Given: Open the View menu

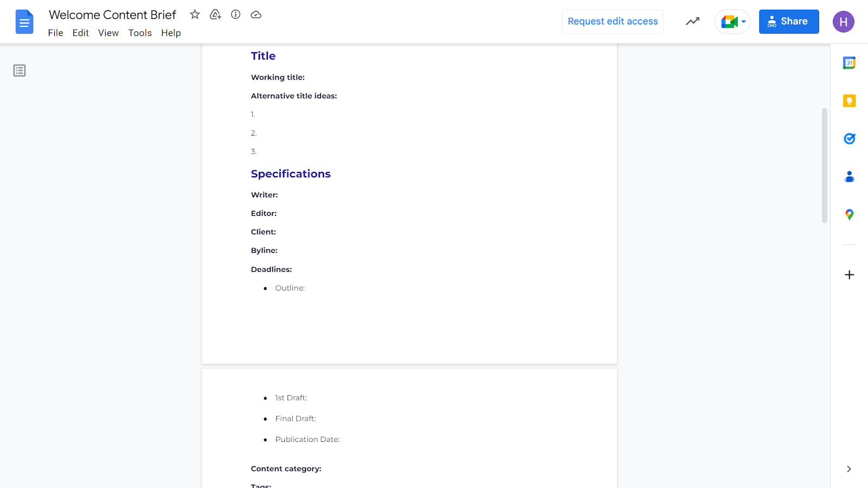Looking at the screenshot, I should 108,33.
